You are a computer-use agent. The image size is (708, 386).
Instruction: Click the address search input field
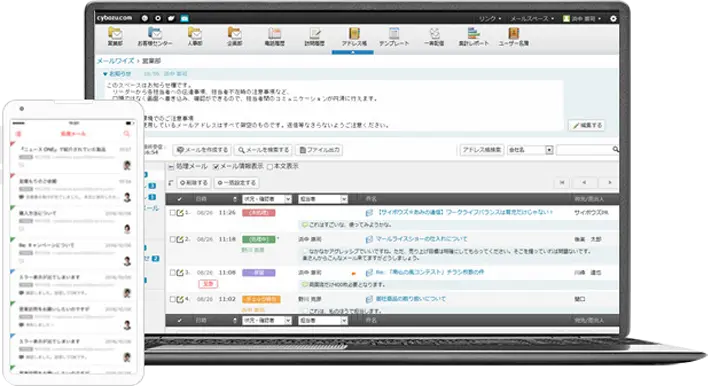point(584,150)
